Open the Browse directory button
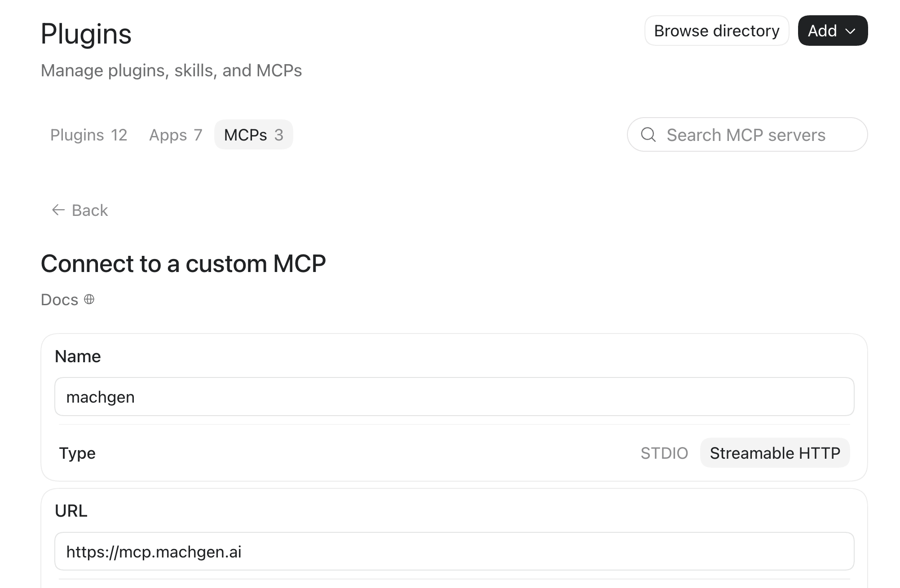The height and width of the screenshot is (588, 900). click(717, 31)
